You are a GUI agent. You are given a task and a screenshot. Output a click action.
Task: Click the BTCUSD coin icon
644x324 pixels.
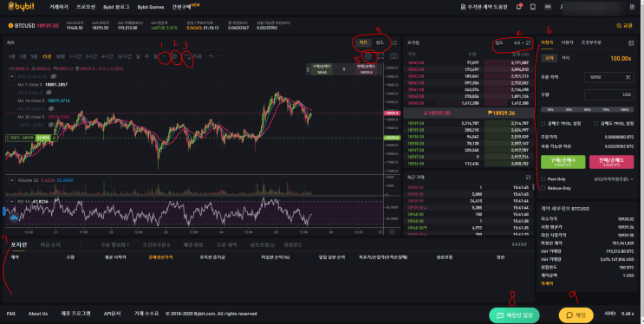tap(10, 25)
